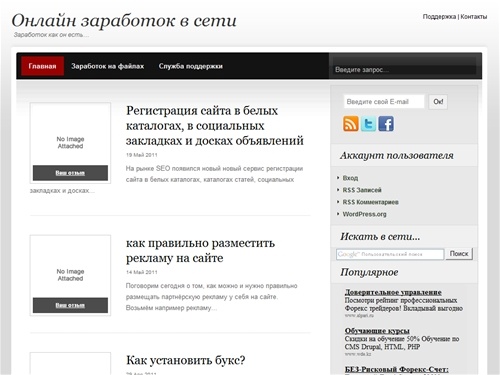Open the WordPress.org link

pos(364,214)
